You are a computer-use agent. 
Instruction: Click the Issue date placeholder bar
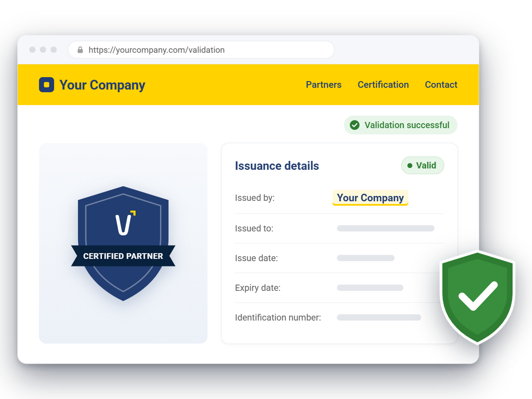[366, 258]
